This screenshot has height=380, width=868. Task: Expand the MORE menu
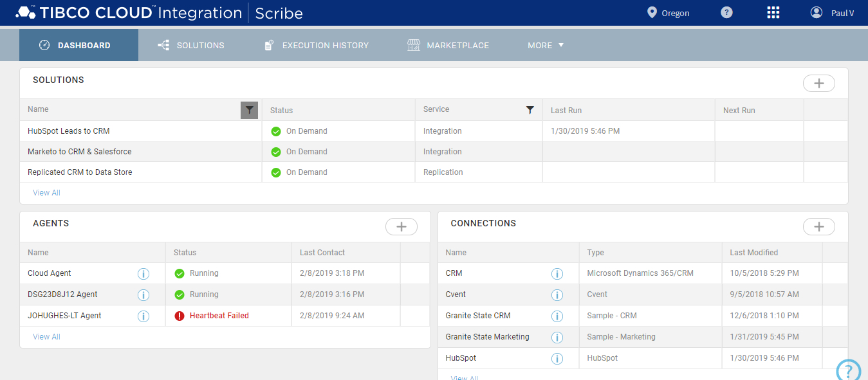tap(544, 45)
